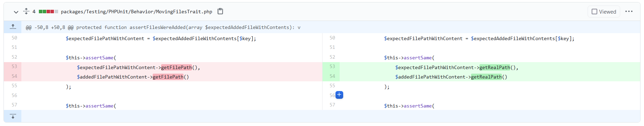Collapse the MovingFilesTrait.php file diff
Screen dimensions: 644x126
[16, 12]
